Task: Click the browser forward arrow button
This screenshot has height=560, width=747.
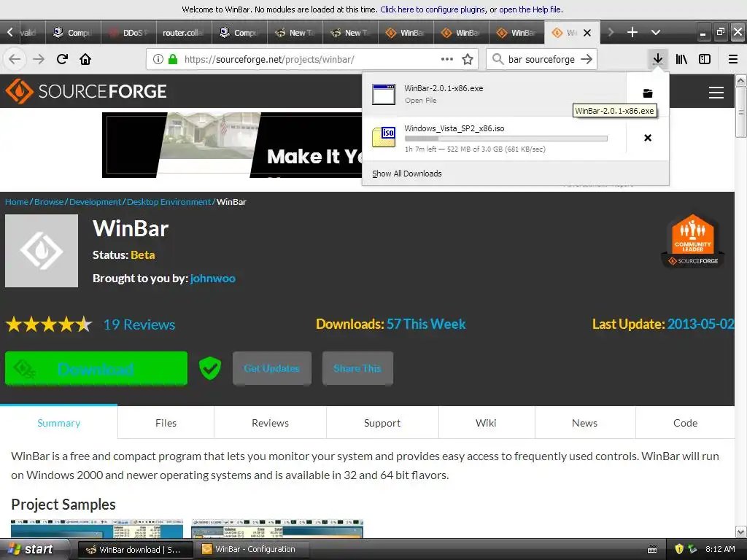Action: (x=39, y=59)
